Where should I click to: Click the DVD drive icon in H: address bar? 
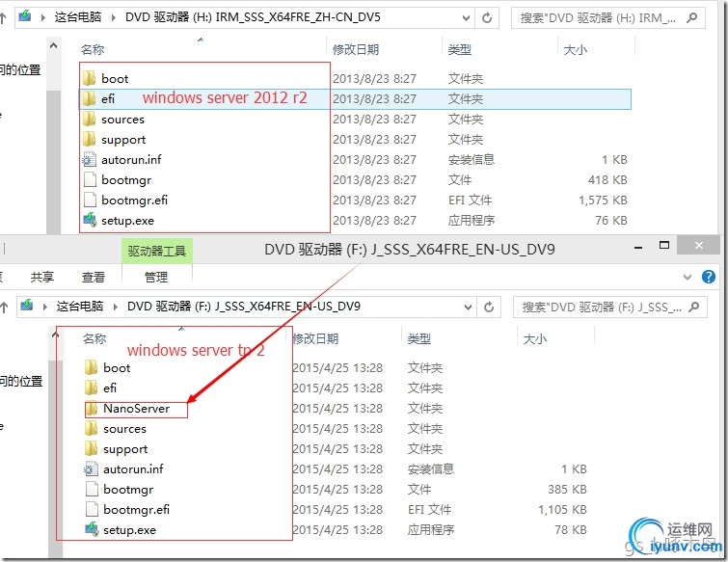[25, 16]
